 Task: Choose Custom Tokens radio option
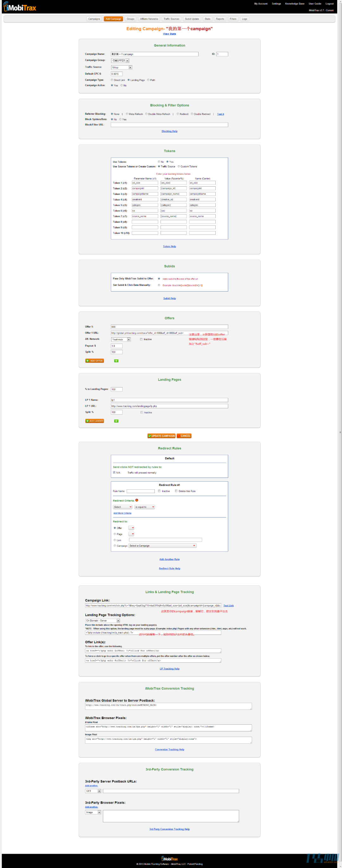179,166
